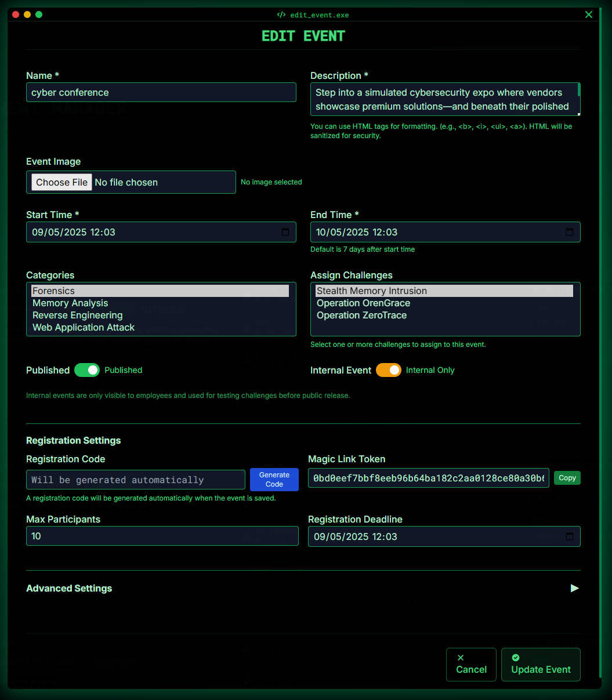This screenshot has height=700, width=612.
Task: Click red window close dot
Action: [x=16, y=14]
